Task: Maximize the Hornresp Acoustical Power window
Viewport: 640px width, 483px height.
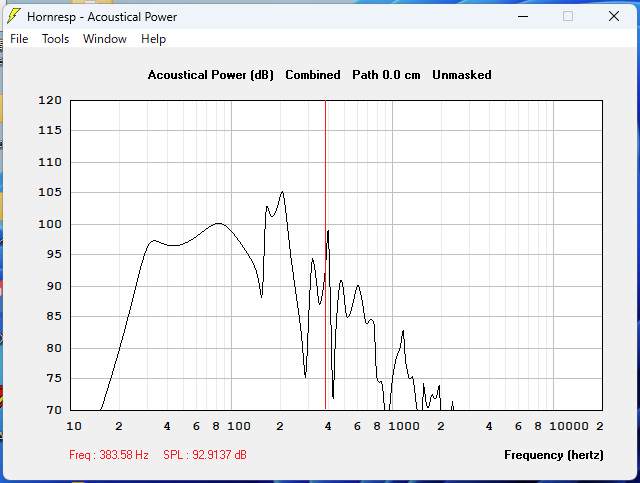Action: 568,16
